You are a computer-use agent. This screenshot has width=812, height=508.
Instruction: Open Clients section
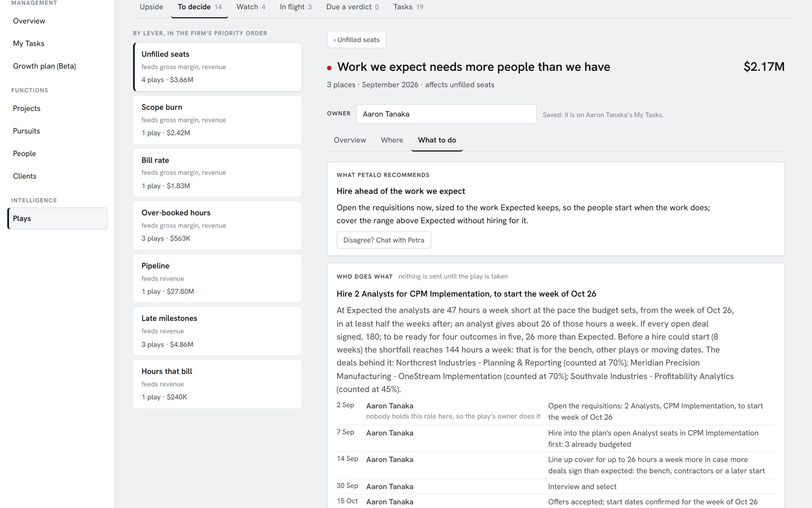point(24,176)
